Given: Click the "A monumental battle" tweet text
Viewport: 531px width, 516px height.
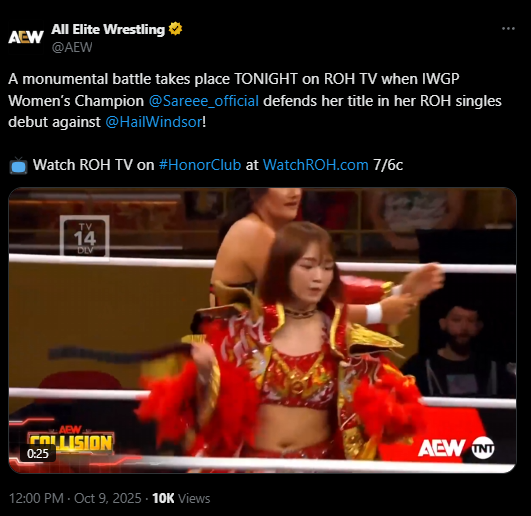Looking at the screenshot, I should click(255, 101).
